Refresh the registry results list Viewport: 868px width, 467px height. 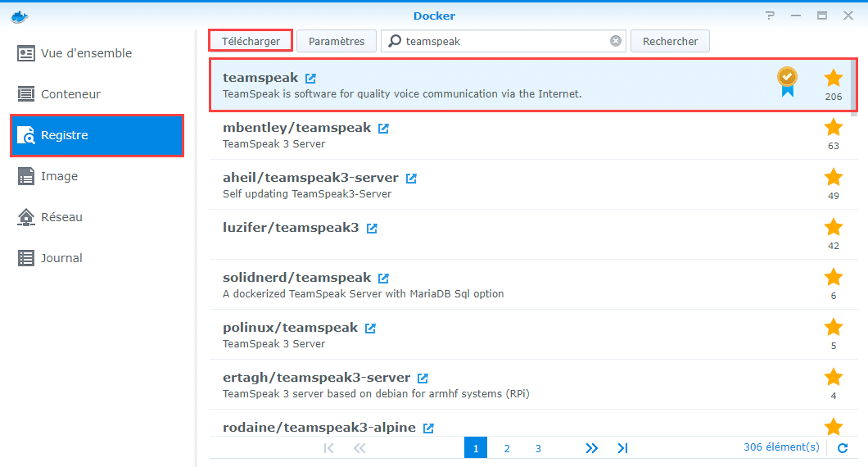point(843,448)
